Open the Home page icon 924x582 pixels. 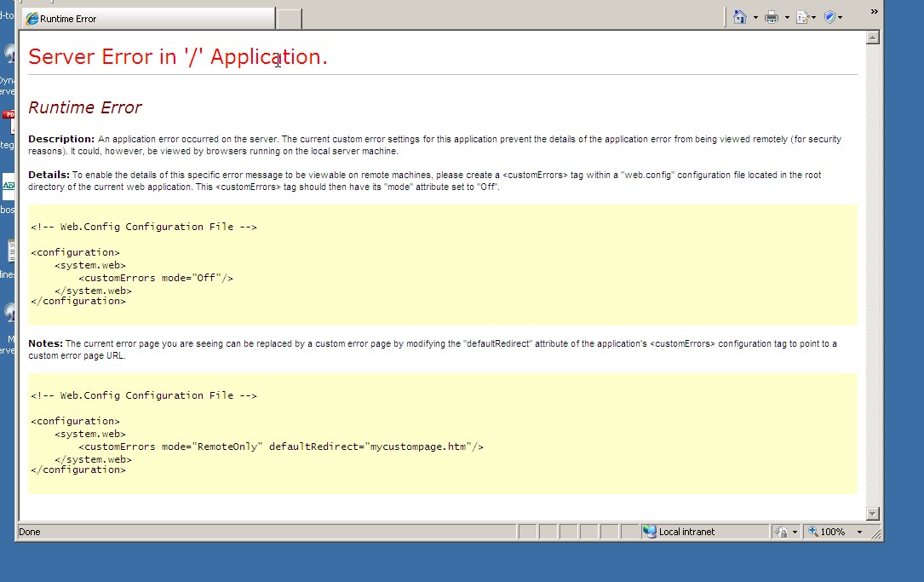coord(739,18)
